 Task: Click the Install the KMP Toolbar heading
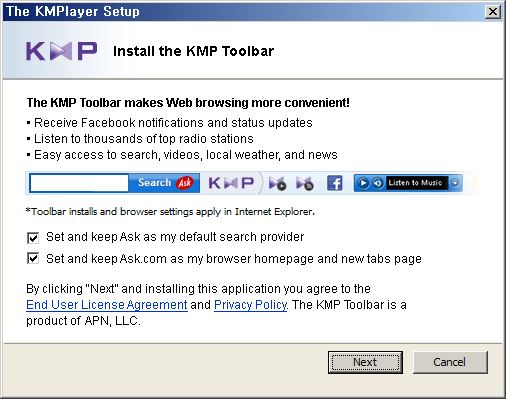193,51
